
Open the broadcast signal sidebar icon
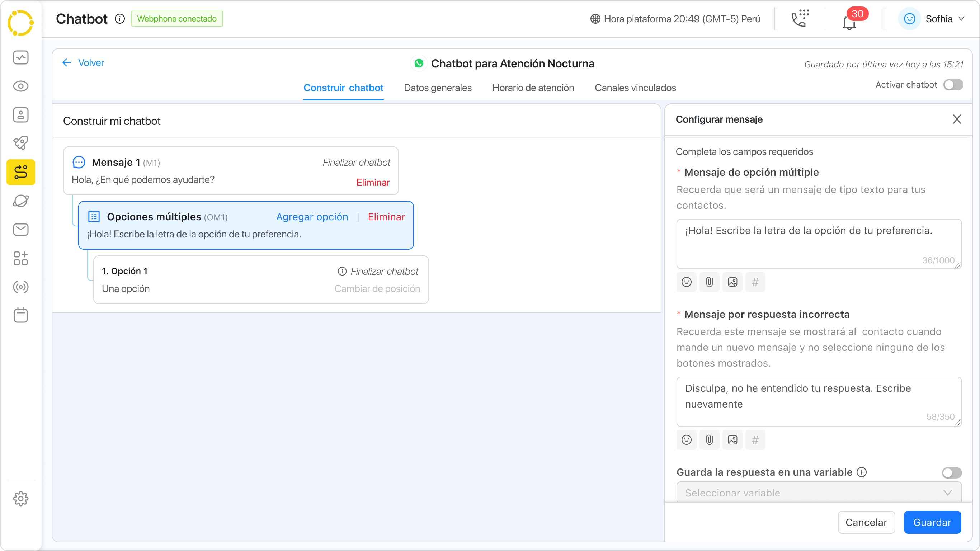(x=20, y=287)
